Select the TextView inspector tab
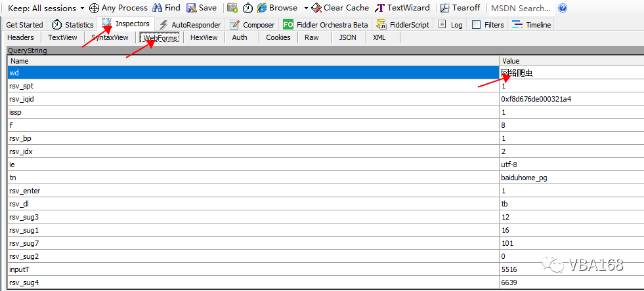Viewport: 644px width, 291px height. 62,37
